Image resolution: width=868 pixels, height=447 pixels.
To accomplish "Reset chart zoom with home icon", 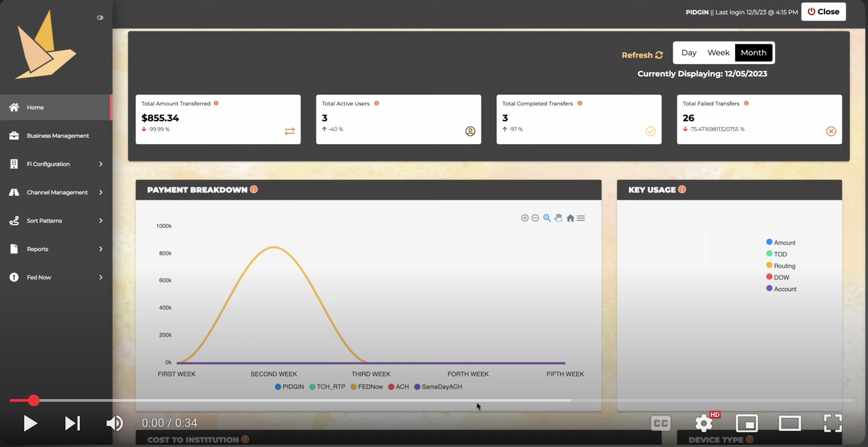I will pyautogui.click(x=570, y=218).
